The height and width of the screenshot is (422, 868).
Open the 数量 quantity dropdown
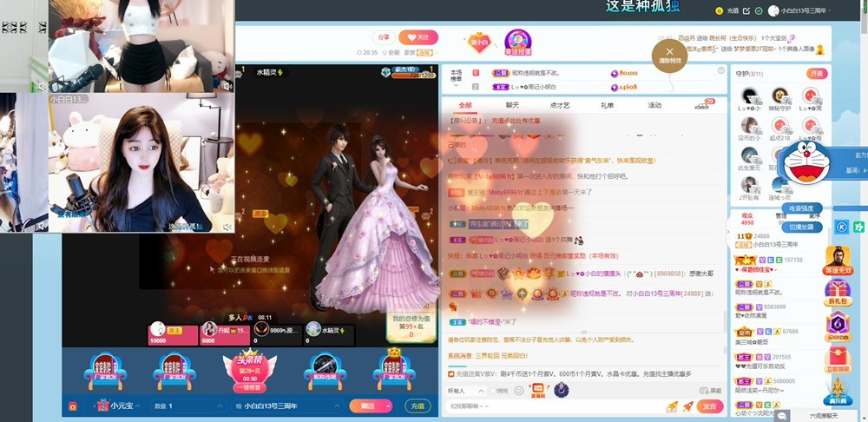188,406
